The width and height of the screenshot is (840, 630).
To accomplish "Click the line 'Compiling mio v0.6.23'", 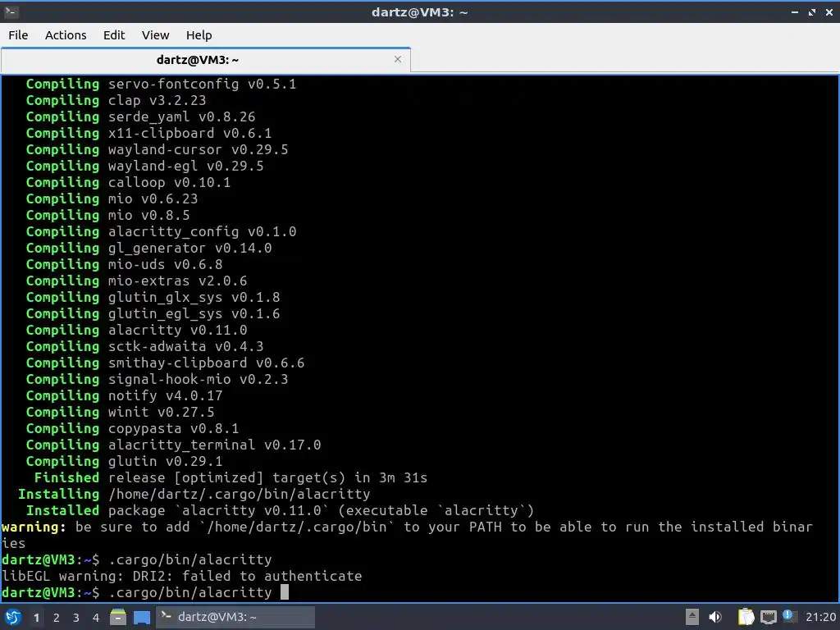I will point(112,199).
